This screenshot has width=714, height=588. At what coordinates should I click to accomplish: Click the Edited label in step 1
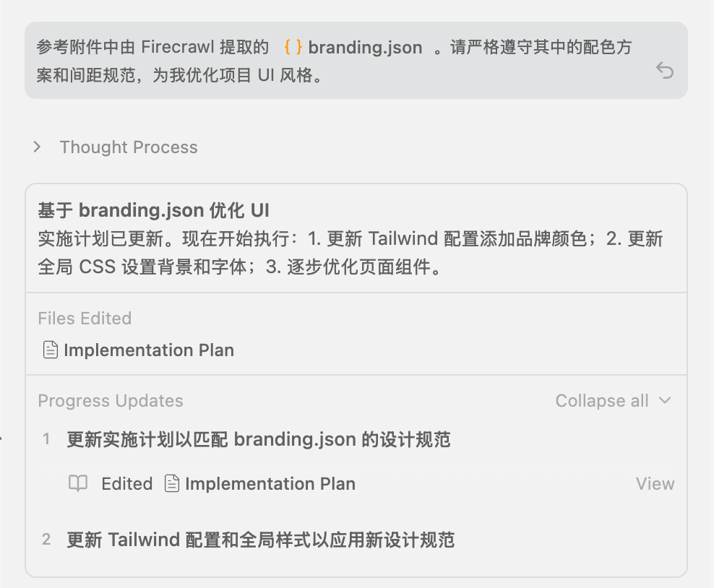click(127, 483)
